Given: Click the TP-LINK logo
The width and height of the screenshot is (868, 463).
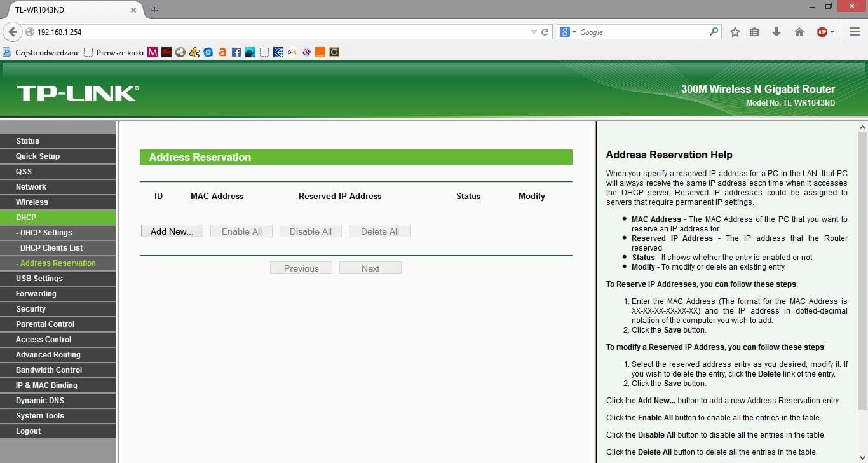Looking at the screenshot, I should [x=78, y=93].
